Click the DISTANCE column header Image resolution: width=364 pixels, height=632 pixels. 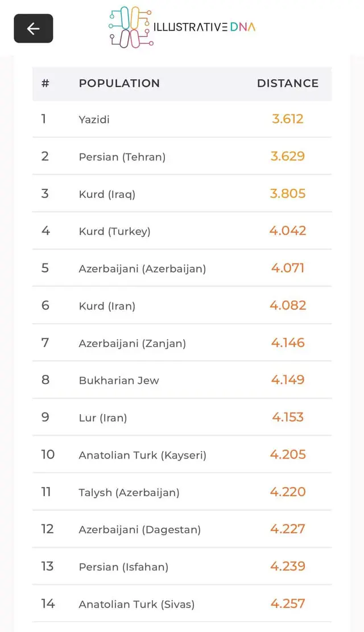point(287,83)
